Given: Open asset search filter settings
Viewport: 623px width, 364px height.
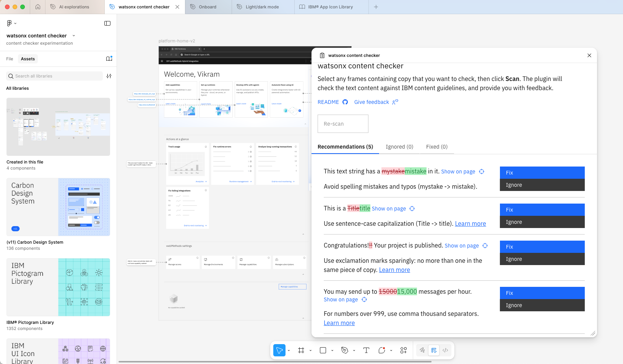Looking at the screenshot, I should [x=109, y=76].
